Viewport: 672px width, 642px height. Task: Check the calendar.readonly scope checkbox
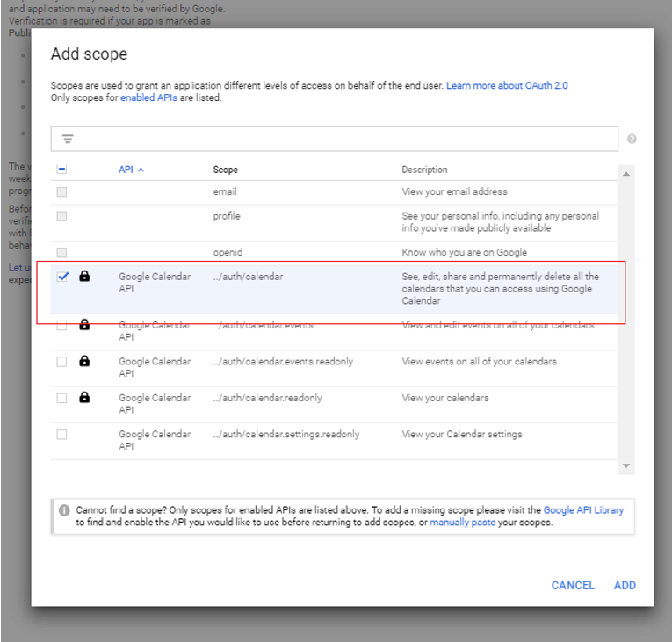point(61,398)
